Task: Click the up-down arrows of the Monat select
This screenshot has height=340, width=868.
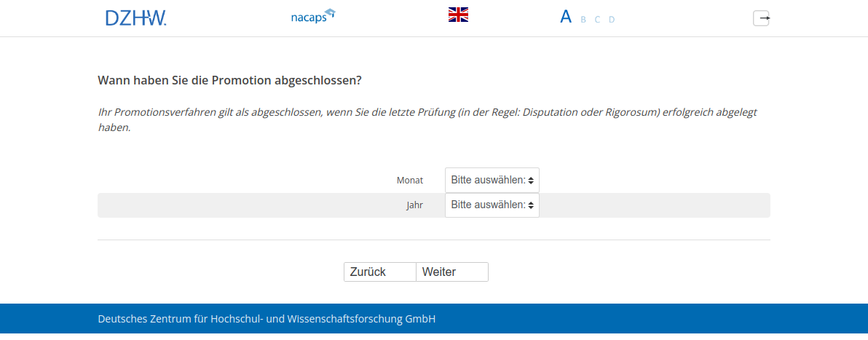Action: [x=532, y=181]
